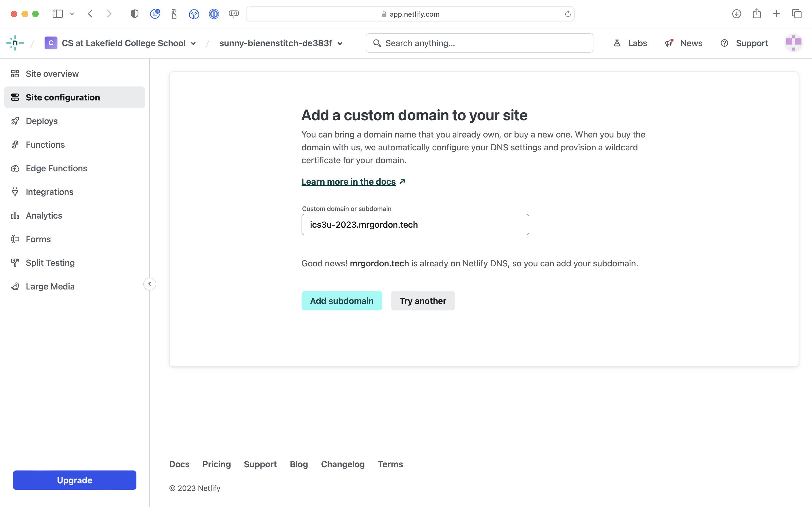Go to Forms section
The width and height of the screenshot is (812, 507).
click(74, 239)
